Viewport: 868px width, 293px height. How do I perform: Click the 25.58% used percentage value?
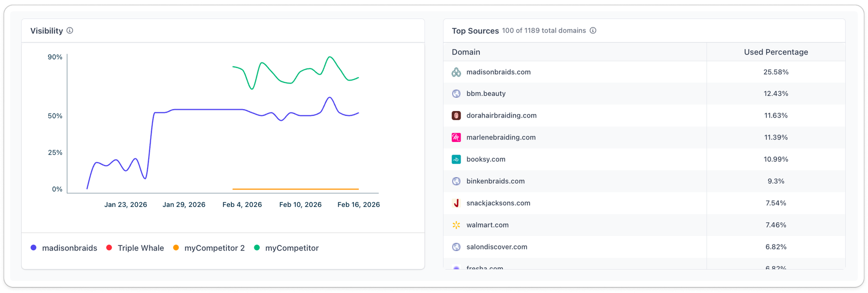776,72
